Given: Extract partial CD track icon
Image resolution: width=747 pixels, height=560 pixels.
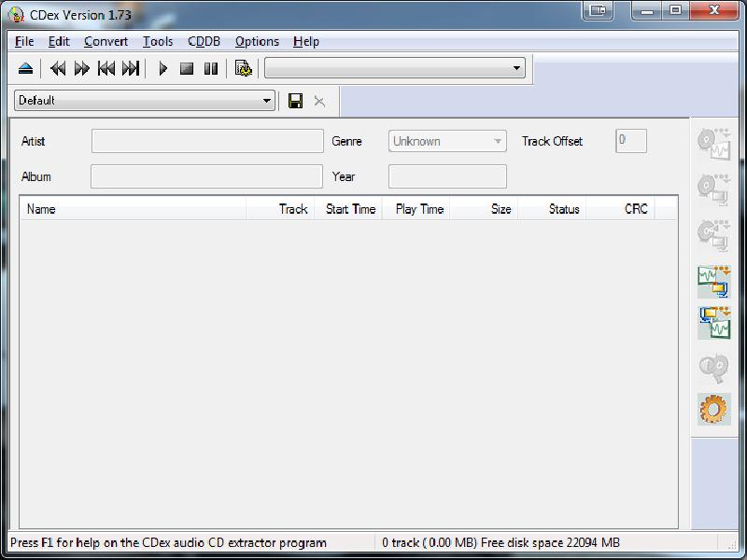Looking at the screenshot, I should tap(713, 235).
